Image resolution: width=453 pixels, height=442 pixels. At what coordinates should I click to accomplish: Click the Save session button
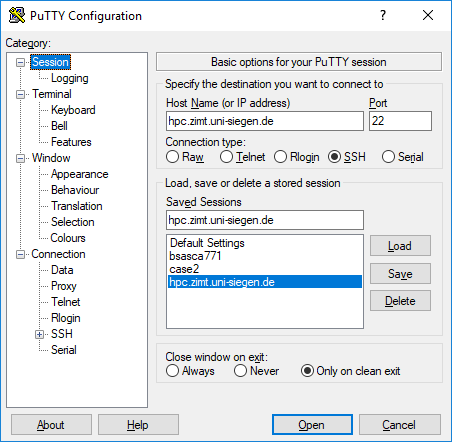click(x=400, y=274)
